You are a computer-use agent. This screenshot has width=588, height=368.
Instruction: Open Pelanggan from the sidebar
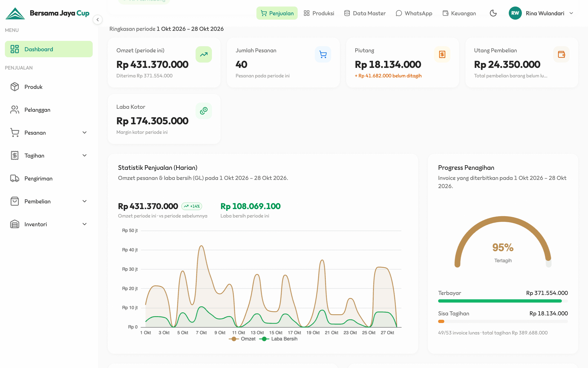tap(49, 110)
